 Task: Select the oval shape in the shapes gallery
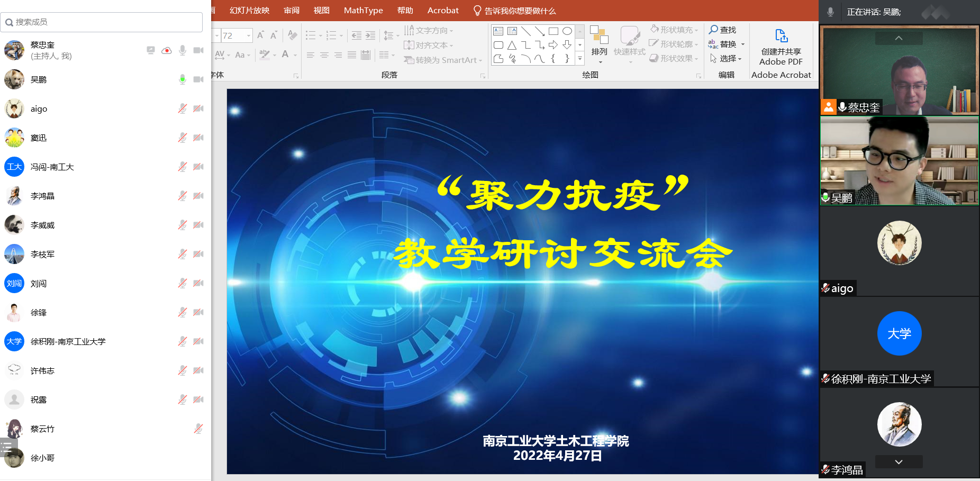pos(567,31)
